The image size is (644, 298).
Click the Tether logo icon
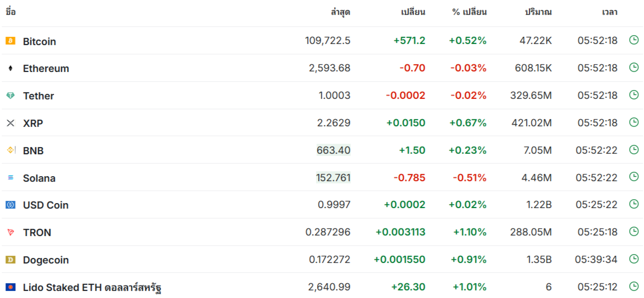[10, 95]
